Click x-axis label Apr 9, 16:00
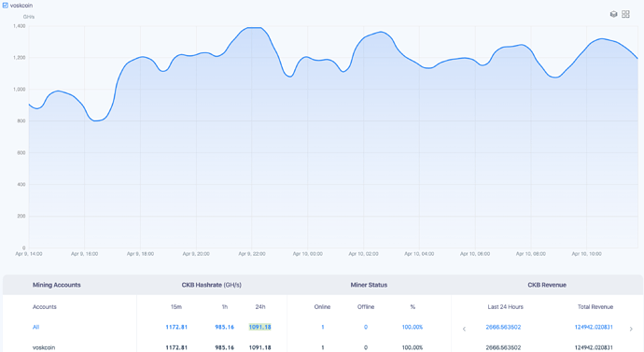The height and width of the screenshot is (352, 644). point(85,254)
